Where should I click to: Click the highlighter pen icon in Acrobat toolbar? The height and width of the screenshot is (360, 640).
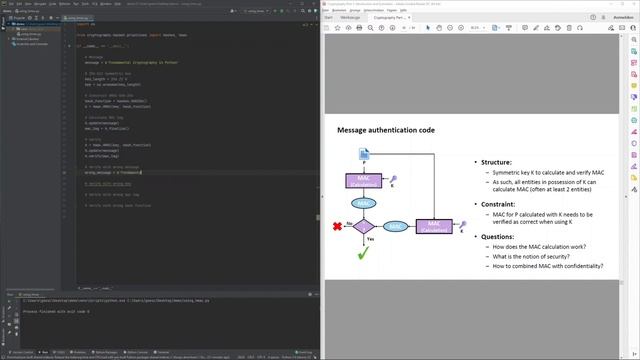(536, 28)
